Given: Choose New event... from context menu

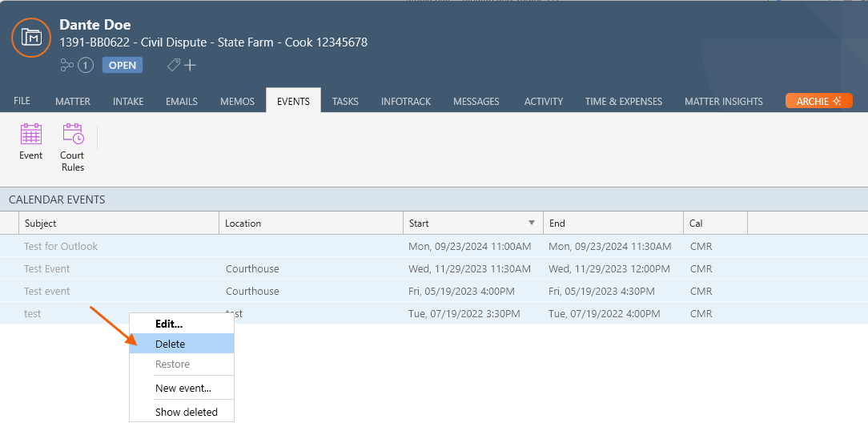Looking at the screenshot, I should pyautogui.click(x=182, y=388).
